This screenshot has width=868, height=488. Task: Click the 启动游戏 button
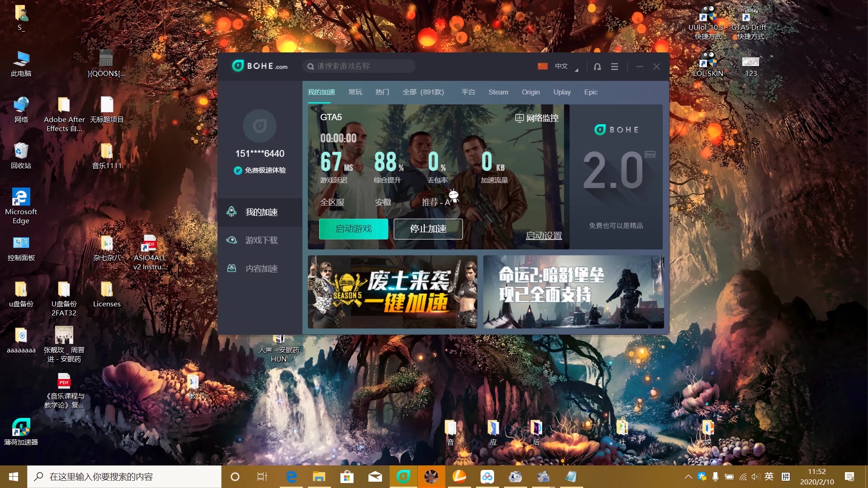coord(354,229)
